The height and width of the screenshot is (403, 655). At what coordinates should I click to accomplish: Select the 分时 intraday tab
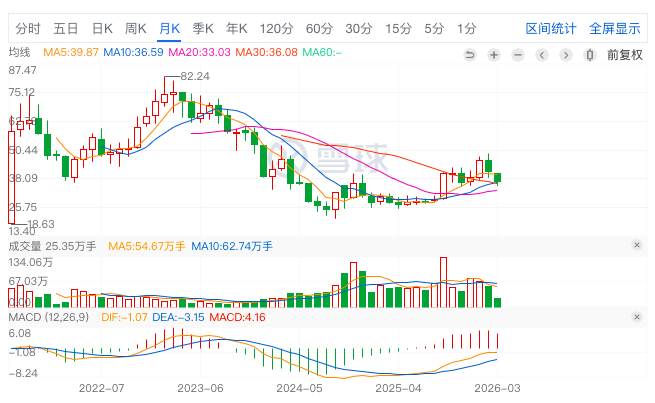(x=29, y=28)
